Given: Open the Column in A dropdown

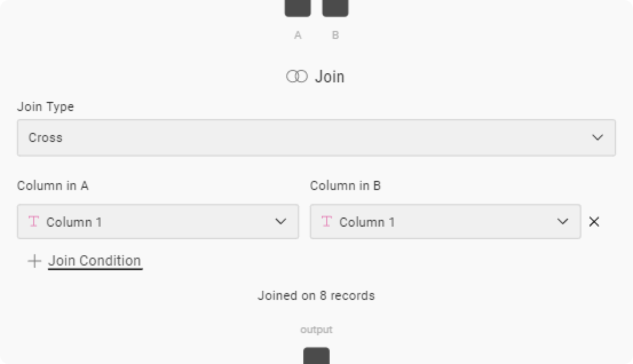Looking at the screenshot, I should [158, 221].
